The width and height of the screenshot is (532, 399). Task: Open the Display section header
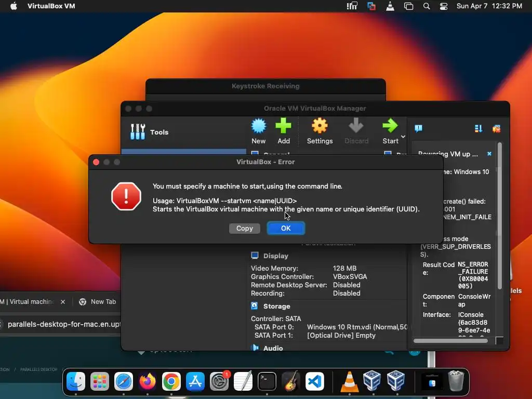(275, 256)
